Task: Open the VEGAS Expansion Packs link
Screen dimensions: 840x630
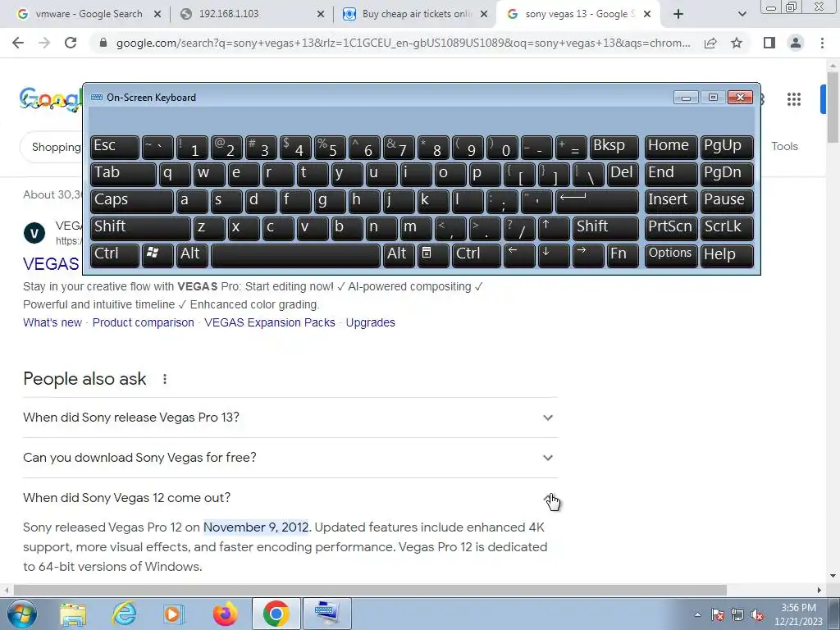Action: pyautogui.click(x=269, y=322)
